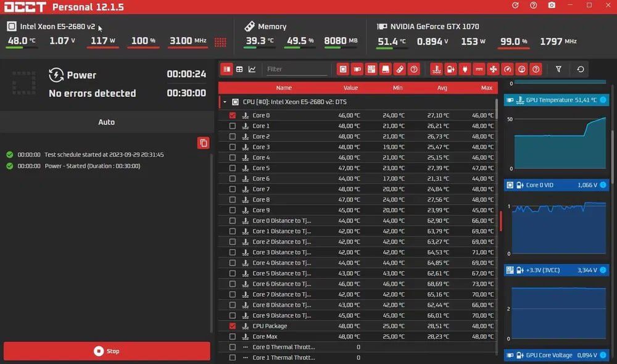
Task: Click the CPU usage 100 % indicator bar
Action: tap(143, 48)
